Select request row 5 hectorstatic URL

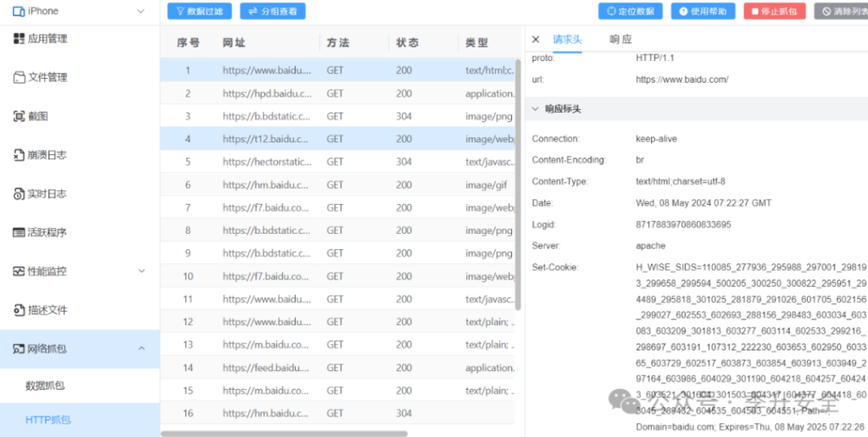pyautogui.click(x=266, y=162)
